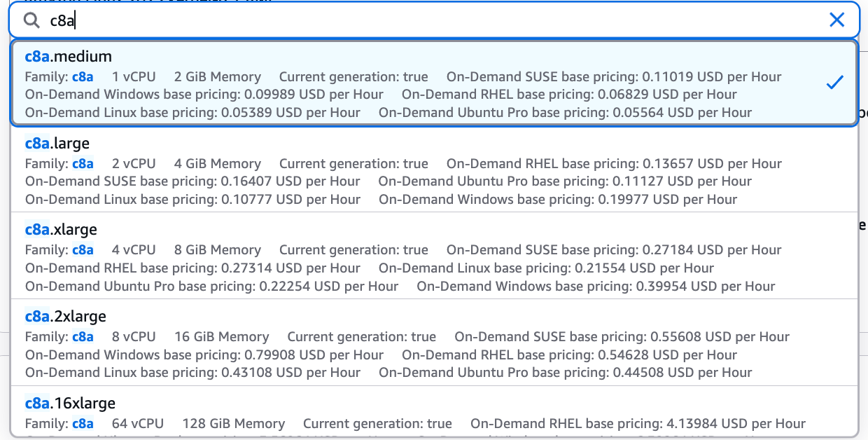Click 16 GiB Memory in c8a.2xlarge row

(221, 337)
